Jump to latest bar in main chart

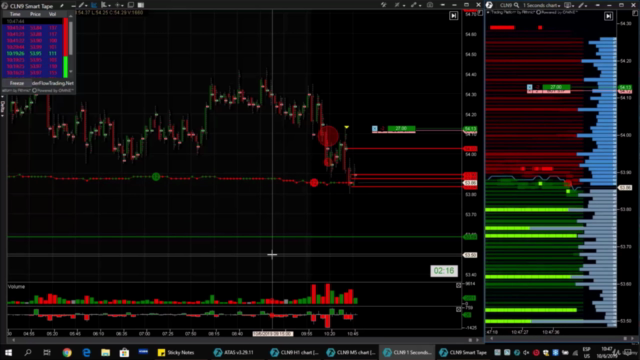coord(453,16)
